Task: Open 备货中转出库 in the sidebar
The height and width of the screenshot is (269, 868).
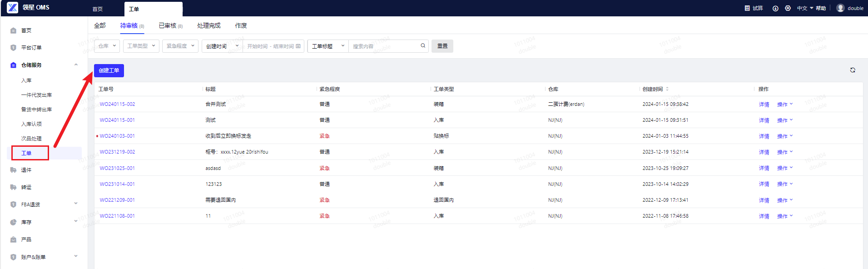Action: [x=36, y=110]
